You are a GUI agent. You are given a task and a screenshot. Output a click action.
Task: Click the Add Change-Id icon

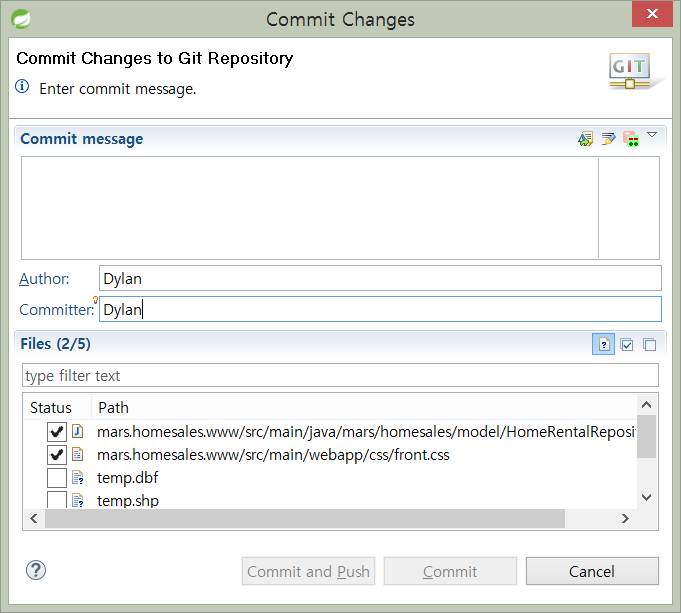[630, 139]
